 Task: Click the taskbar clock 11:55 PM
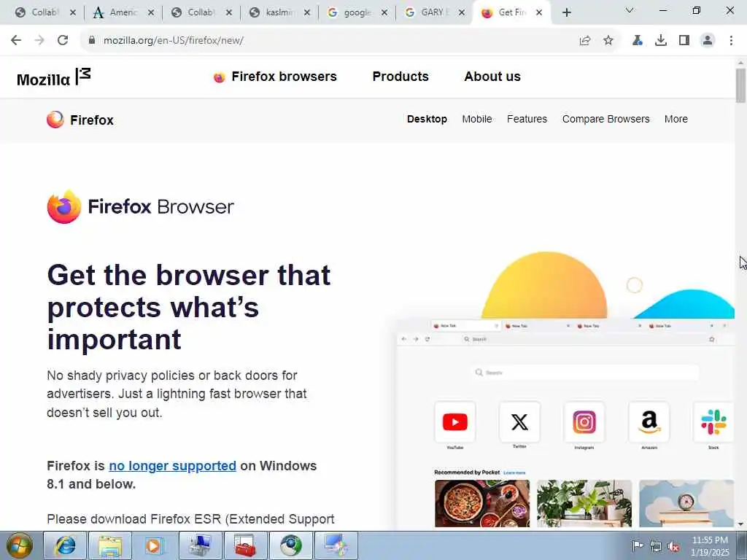(710, 540)
